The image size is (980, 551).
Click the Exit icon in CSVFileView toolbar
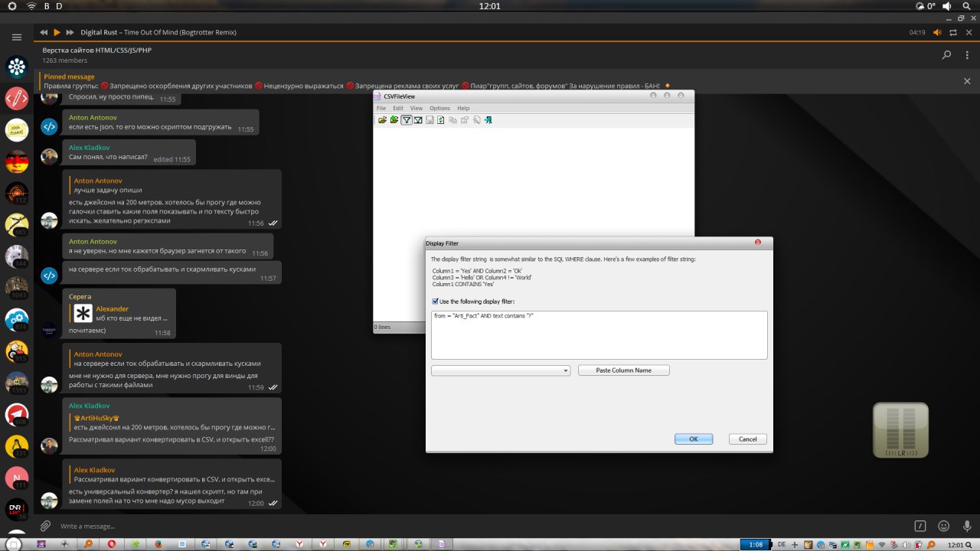point(488,120)
